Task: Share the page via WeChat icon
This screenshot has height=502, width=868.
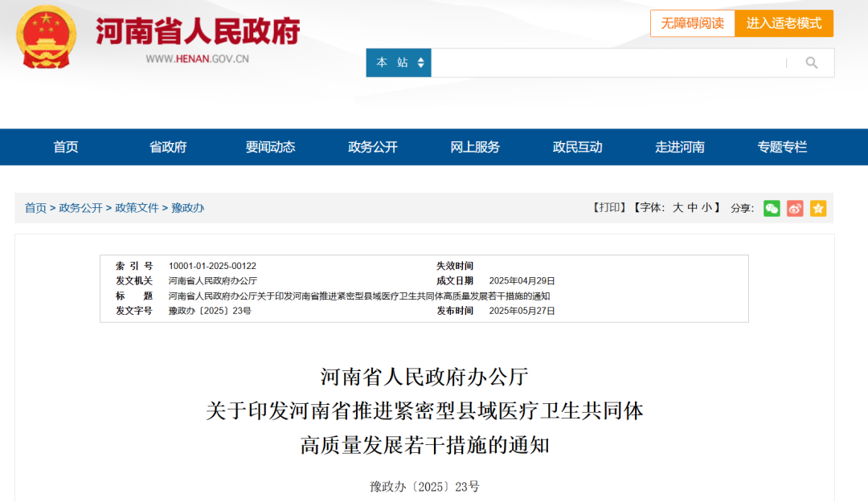Action: 772,208
